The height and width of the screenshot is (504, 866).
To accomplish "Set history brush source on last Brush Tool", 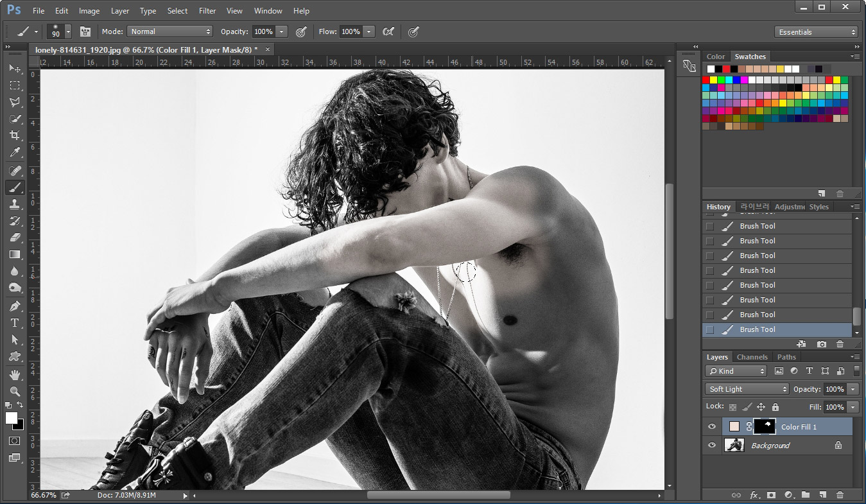I will pyautogui.click(x=709, y=329).
